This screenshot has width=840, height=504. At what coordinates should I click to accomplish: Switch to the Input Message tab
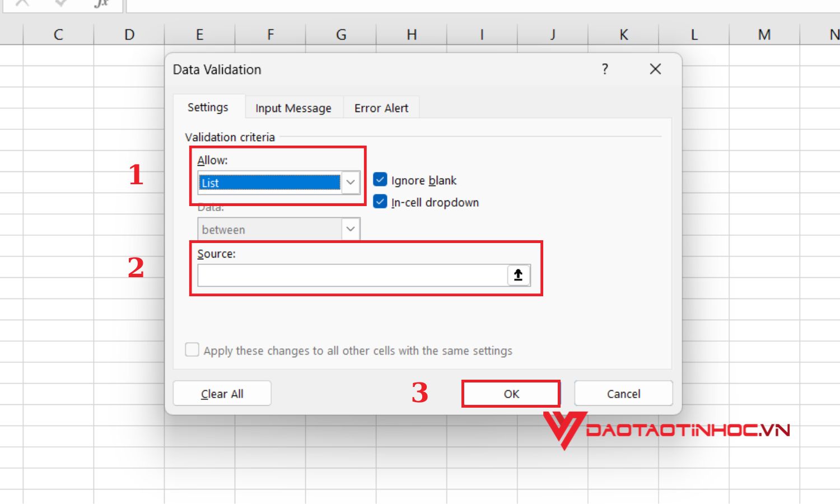pyautogui.click(x=293, y=108)
